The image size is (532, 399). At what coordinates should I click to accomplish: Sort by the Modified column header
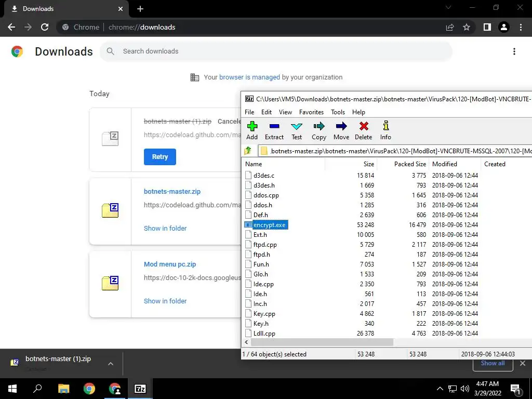click(455, 164)
